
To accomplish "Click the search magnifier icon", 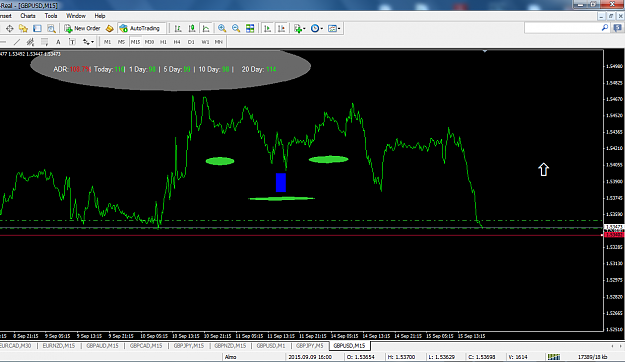I will 605,28.
